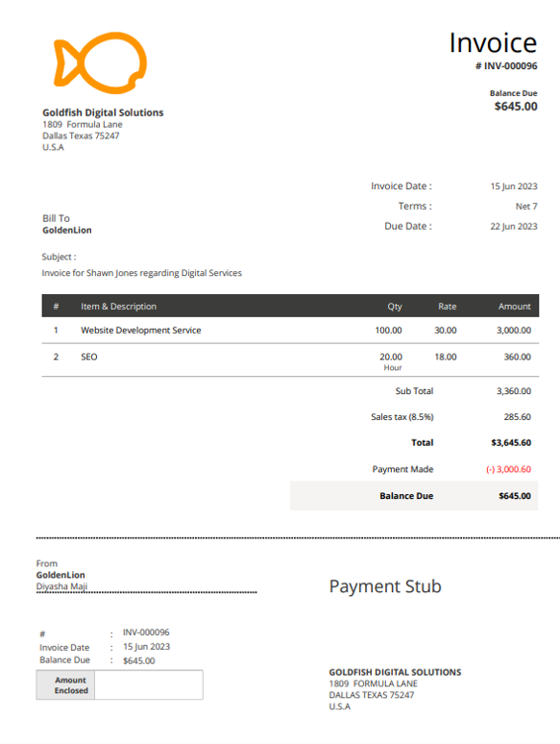
Task: Select the SEO line item
Action: [290, 360]
